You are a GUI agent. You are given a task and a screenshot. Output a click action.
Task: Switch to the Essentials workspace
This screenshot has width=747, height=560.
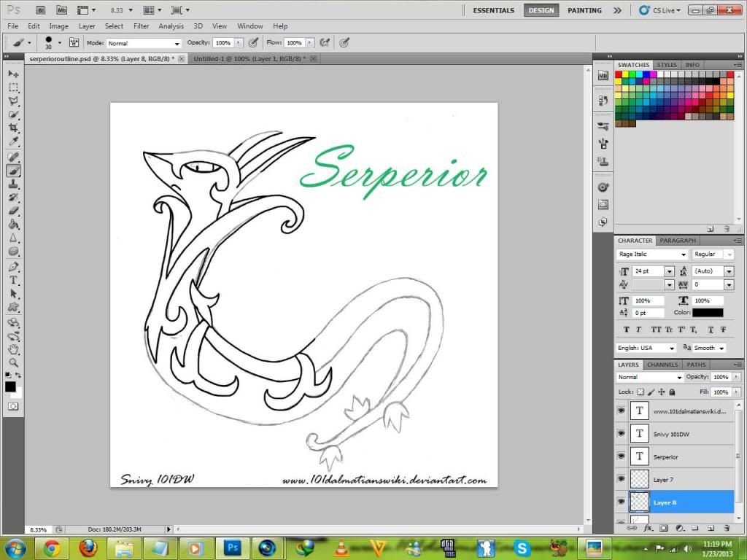(x=494, y=10)
